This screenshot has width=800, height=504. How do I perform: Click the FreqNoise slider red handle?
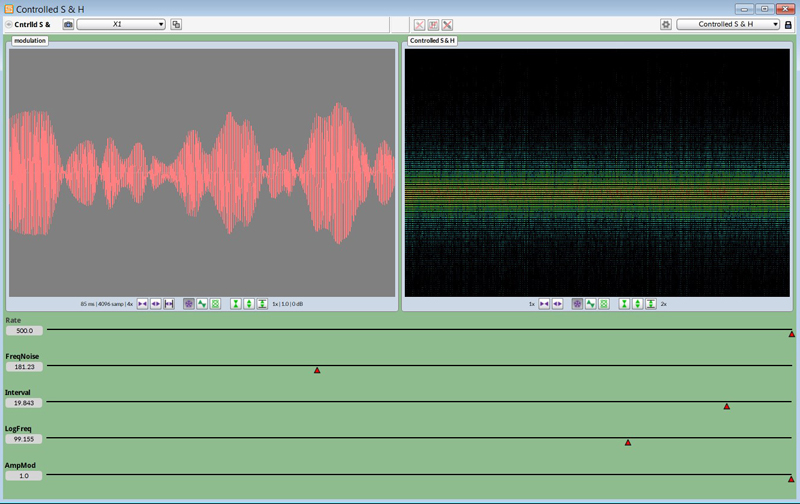click(317, 370)
